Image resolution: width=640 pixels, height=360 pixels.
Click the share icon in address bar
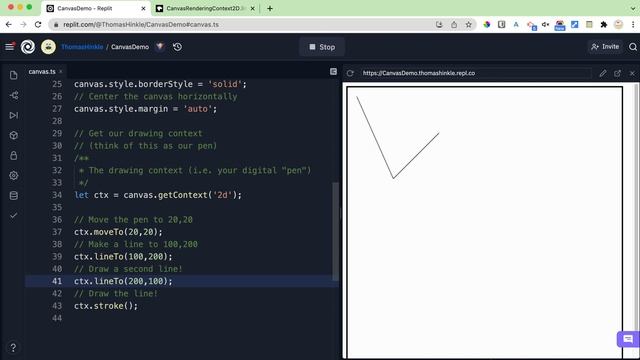pos(454,24)
